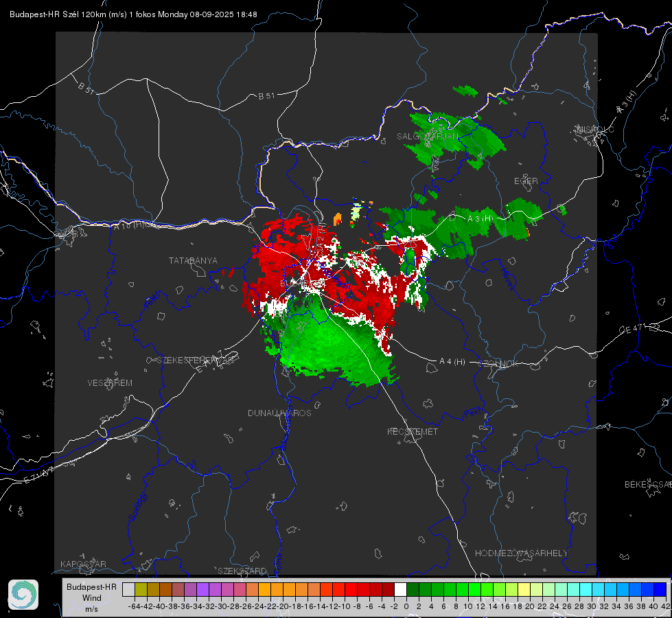Choose the dark red swatch between -4 and -2
The image size is (672, 618).
[x=388, y=589]
